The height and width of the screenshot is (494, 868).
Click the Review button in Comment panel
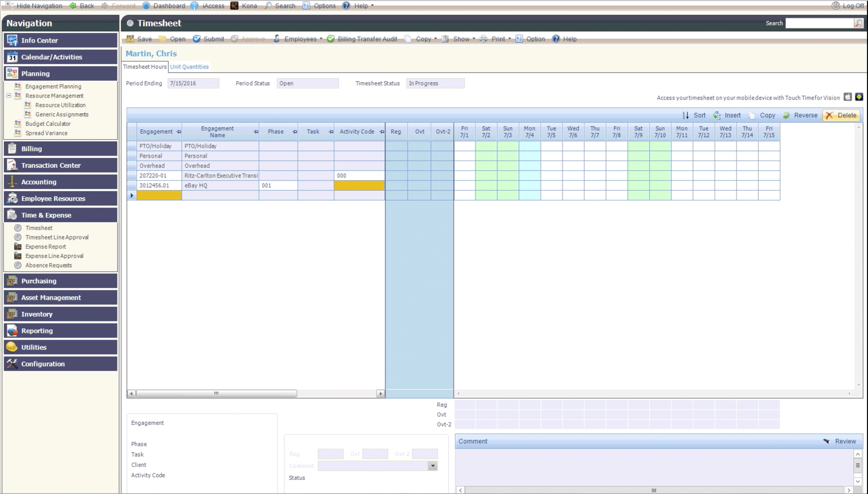pyautogui.click(x=840, y=441)
